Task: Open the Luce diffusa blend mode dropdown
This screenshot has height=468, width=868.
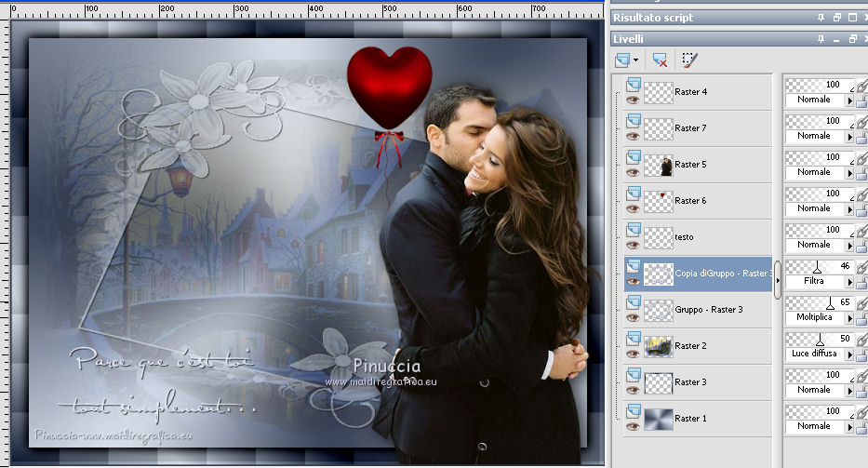Action: pyautogui.click(x=849, y=354)
